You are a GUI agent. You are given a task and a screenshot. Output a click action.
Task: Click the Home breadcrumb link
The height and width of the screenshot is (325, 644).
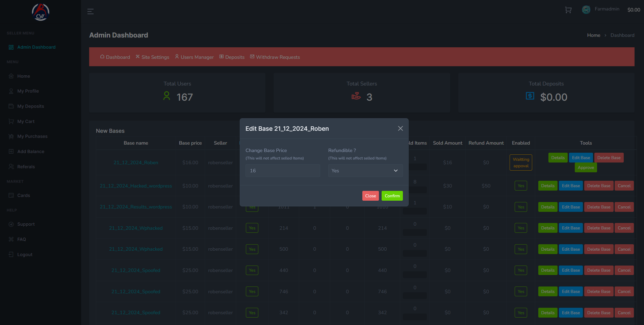coord(594,35)
